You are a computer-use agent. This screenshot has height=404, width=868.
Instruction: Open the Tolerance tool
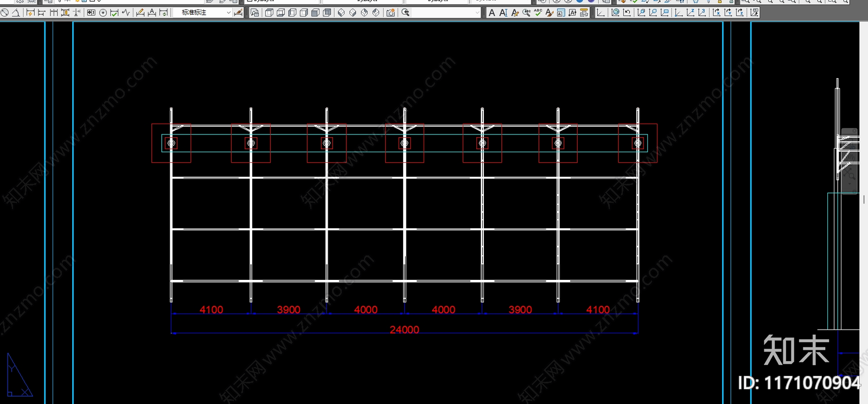(91, 12)
